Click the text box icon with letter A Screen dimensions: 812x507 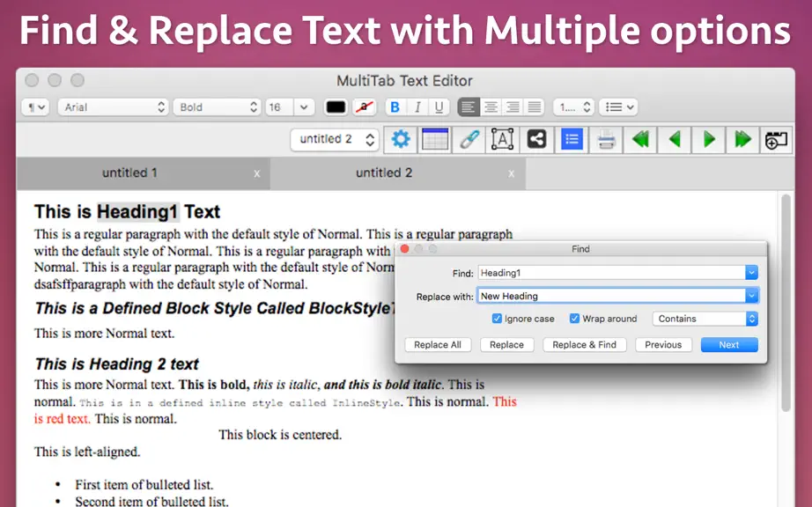pyautogui.click(x=502, y=139)
